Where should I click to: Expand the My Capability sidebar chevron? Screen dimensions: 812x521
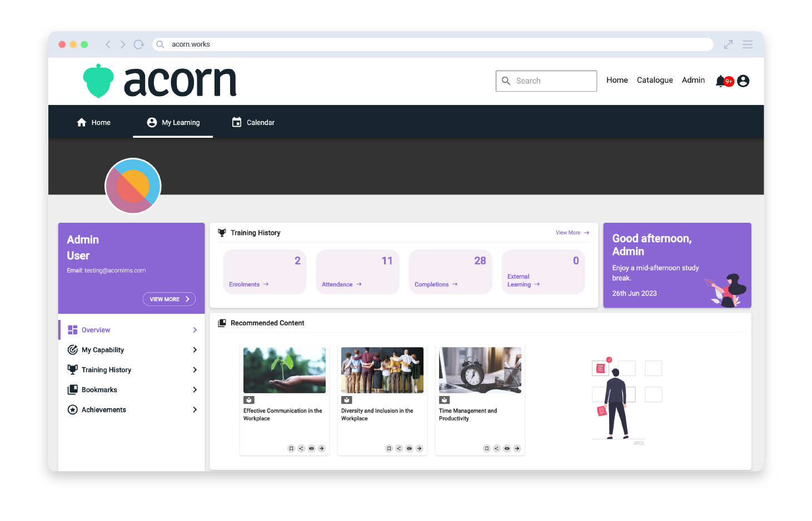pyautogui.click(x=195, y=349)
